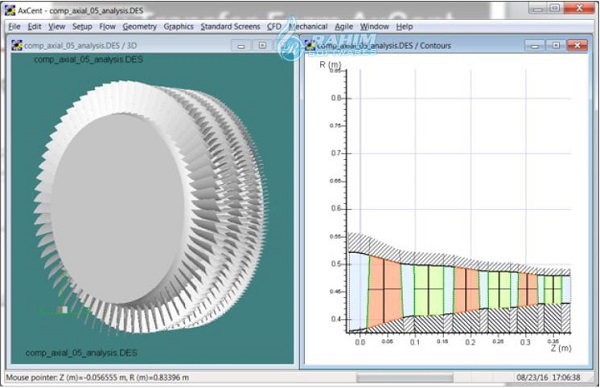The image size is (600, 388).
Task: Select the Standard Screens menu
Action: [x=230, y=26]
